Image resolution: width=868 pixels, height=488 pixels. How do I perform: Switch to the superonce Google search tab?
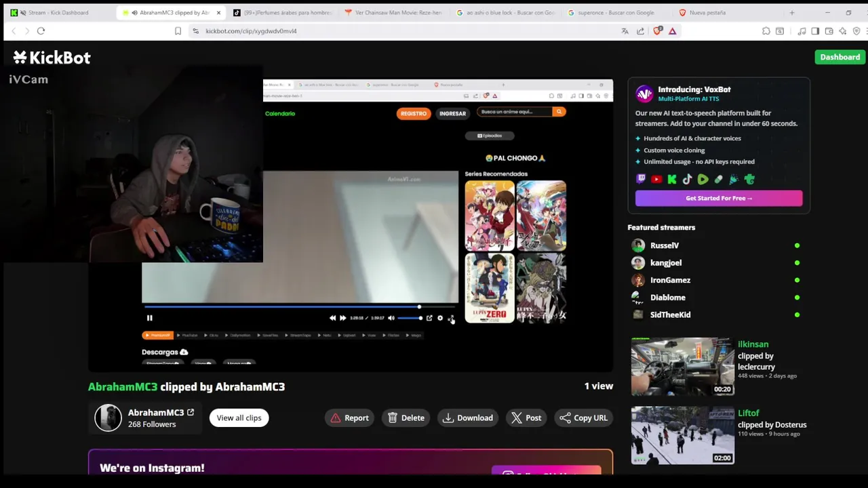point(616,12)
